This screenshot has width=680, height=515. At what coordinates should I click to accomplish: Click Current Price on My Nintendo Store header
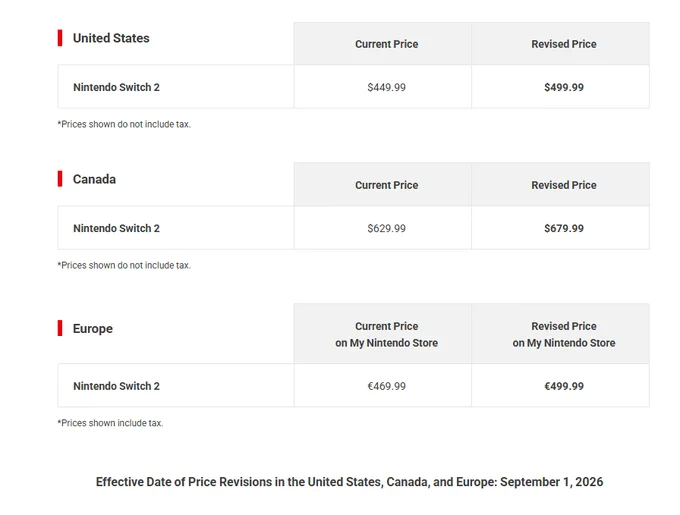[x=386, y=334]
